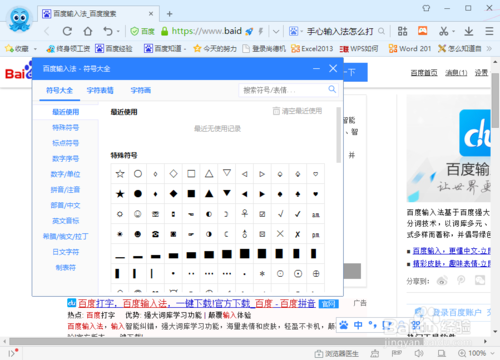The height and width of the screenshot is (360, 500).
Task: Open 百度首页 link on Baidu page
Action: (424, 73)
